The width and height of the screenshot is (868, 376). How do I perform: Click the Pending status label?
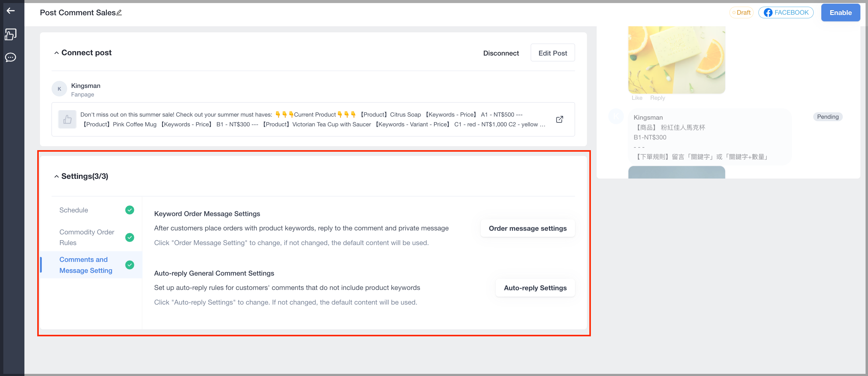pos(828,117)
